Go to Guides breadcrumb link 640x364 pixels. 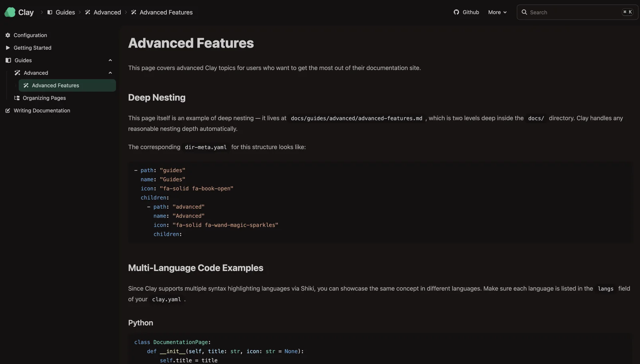(65, 12)
